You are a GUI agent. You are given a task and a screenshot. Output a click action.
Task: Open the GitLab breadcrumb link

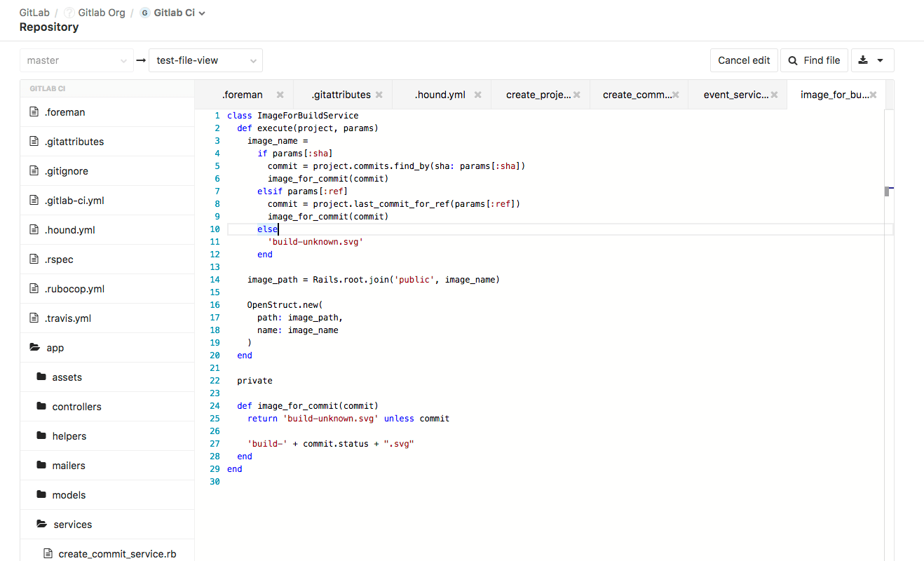tap(34, 12)
